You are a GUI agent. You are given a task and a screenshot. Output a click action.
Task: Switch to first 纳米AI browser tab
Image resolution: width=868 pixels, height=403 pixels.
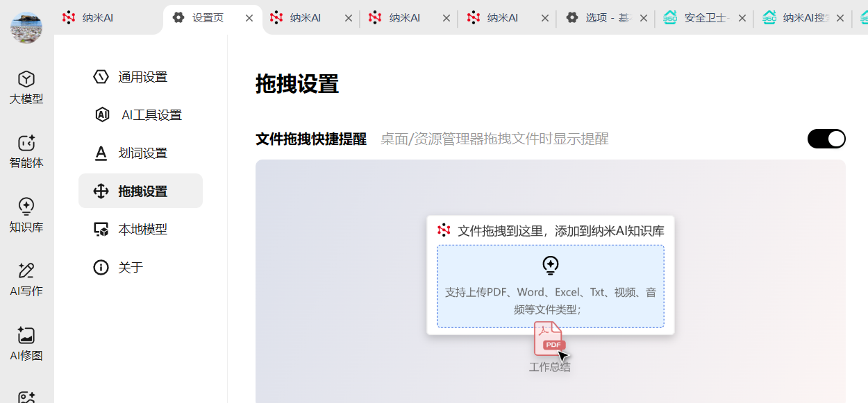pos(108,17)
